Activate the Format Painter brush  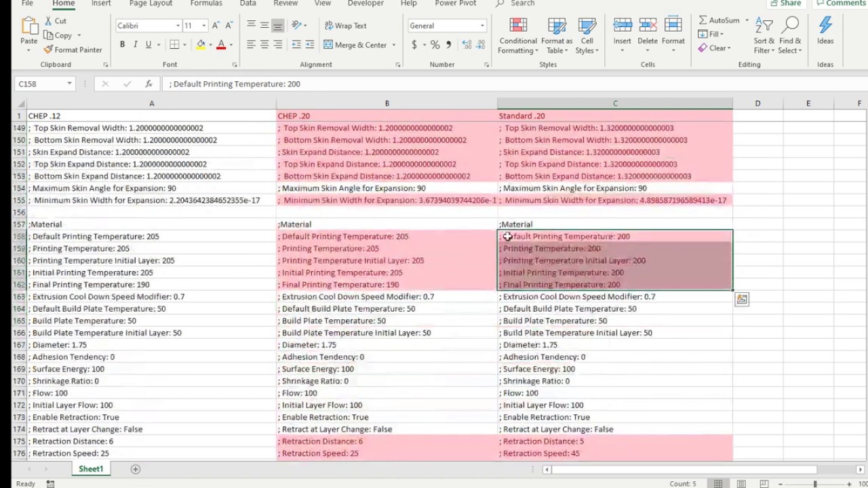48,49
